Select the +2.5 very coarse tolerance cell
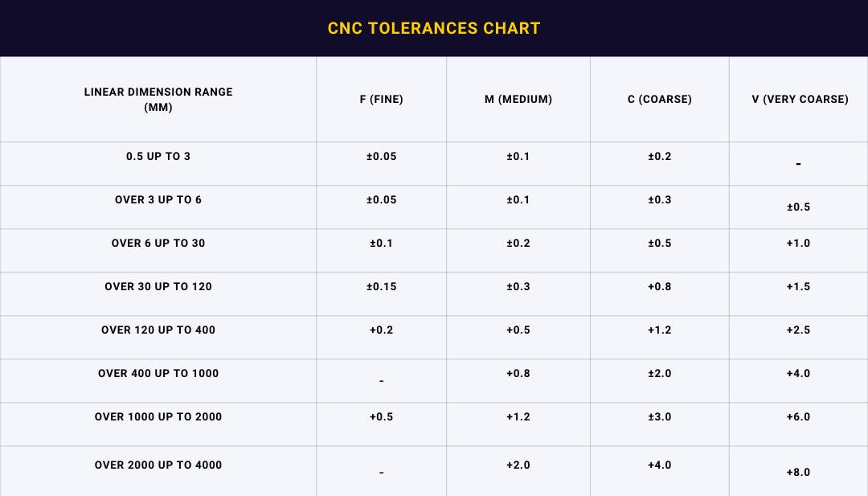The image size is (868, 496). click(x=798, y=330)
